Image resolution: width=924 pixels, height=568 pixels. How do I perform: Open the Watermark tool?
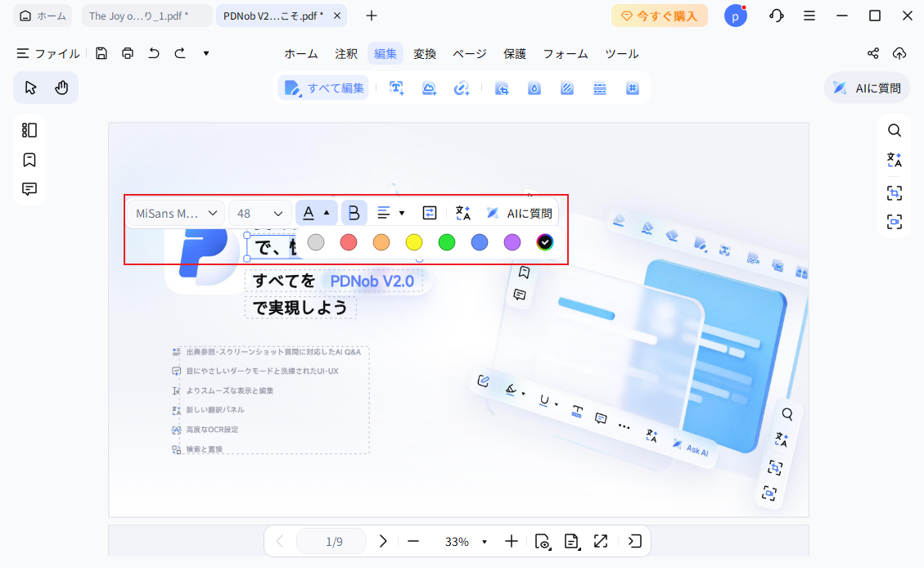[x=534, y=88]
